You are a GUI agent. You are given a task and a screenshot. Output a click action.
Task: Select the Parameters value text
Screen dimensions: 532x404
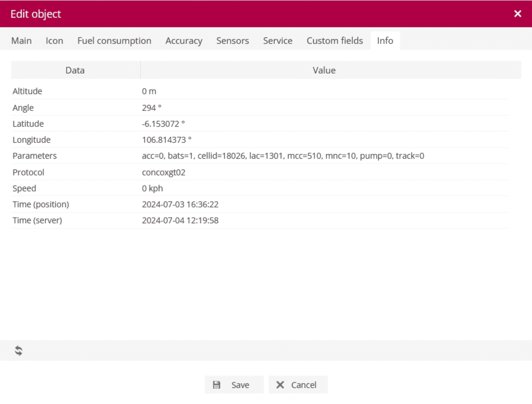click(283, 156)
